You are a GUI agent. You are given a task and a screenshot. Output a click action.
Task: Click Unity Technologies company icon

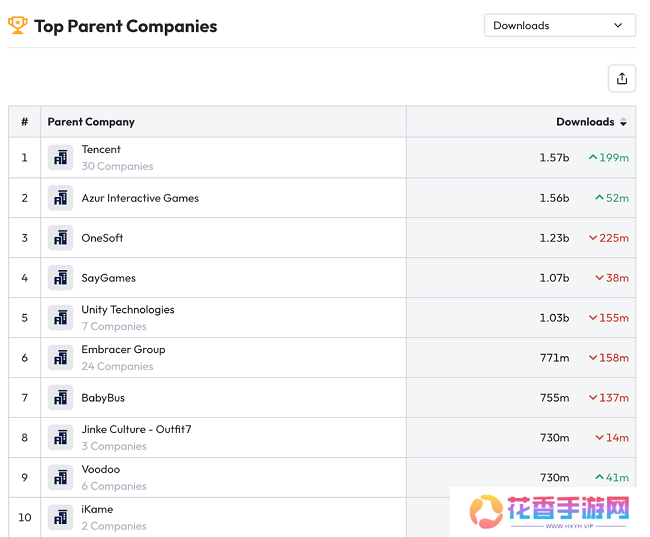[x=61, y=318]
